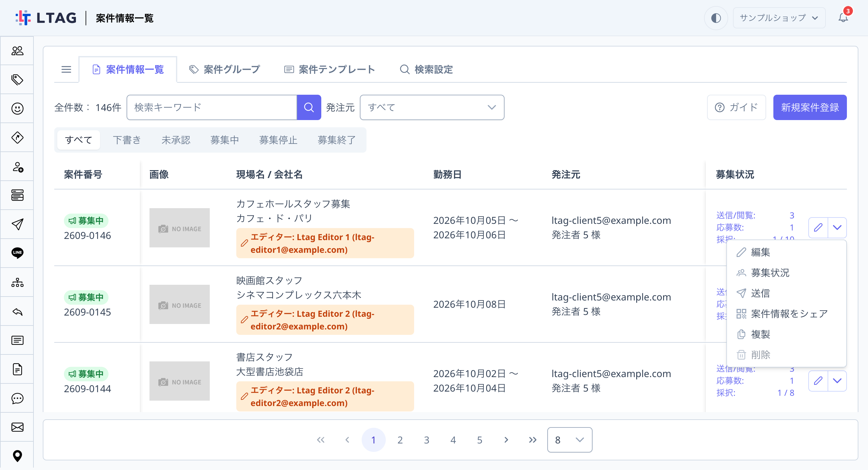Choose 送信 in the action menu
Screen dimensions: 868x470
786,293
